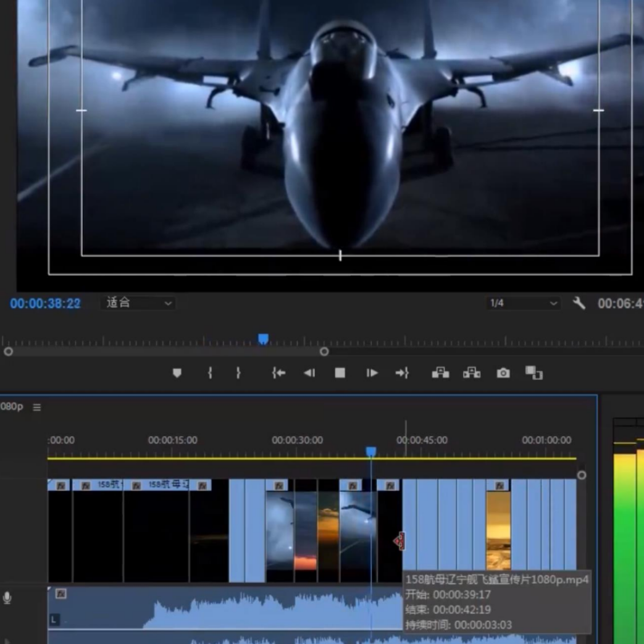Screen dimensions: 644x644
Task: Select the golden sea clip thumbnail
Action: point(498,530)
